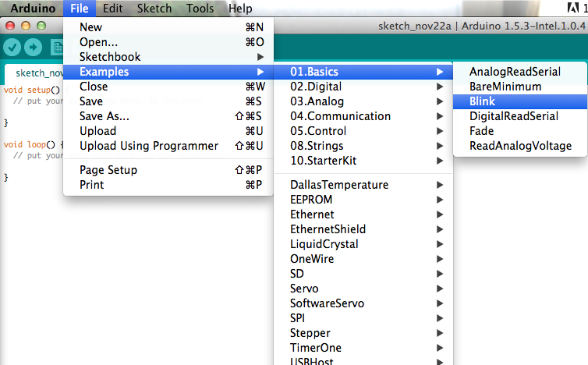Expand the EEPROM library examples
The width and height of the screenshot is (588, 365).
point(363,200)
